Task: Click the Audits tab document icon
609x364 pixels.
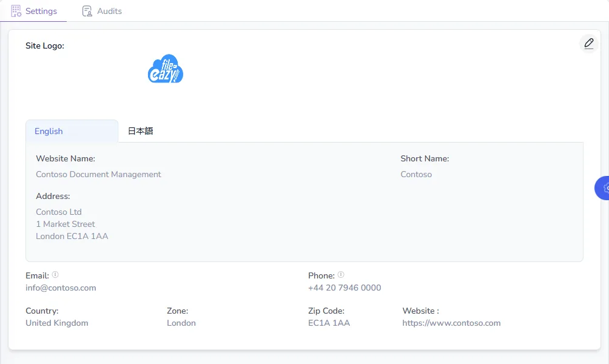Action: pyautogui.click(x=87, y=12)
